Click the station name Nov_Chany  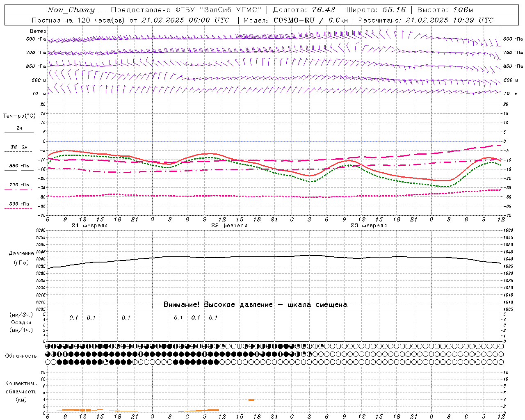point(71,10)
